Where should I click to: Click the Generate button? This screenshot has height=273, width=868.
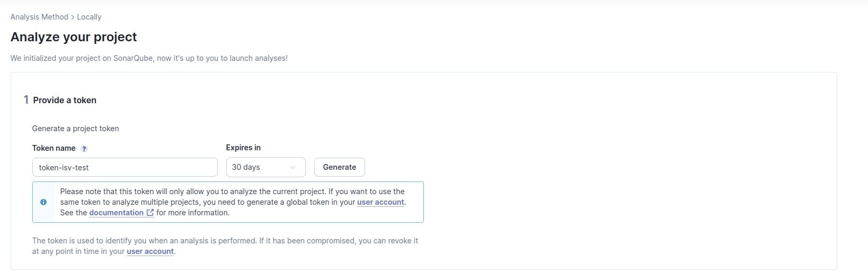point(339,167)
